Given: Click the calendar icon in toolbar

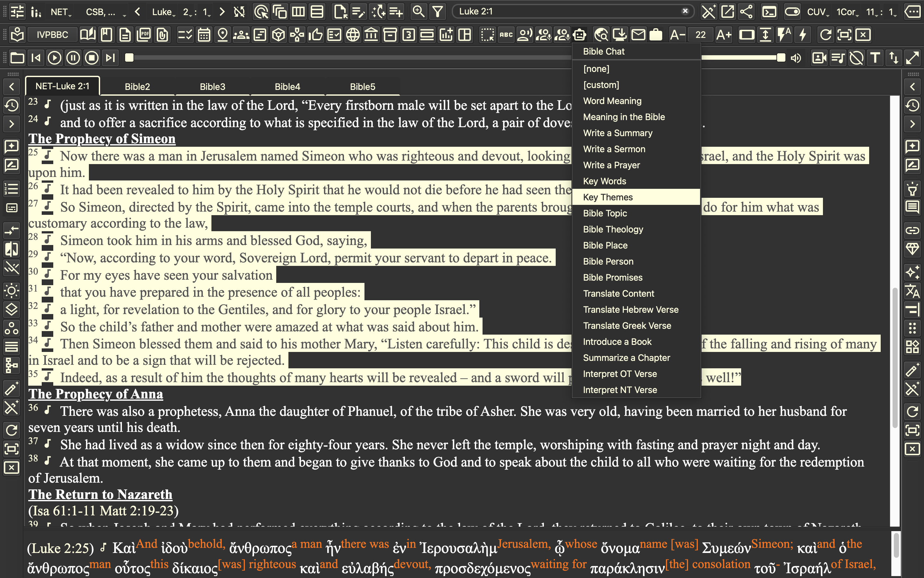Looking at the screenshot, I should (204, 35).
